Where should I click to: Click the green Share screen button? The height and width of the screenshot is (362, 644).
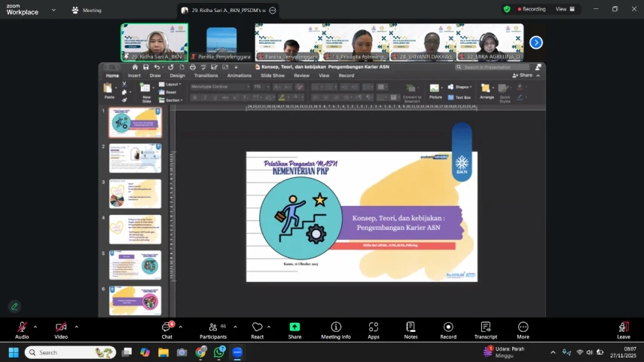[x=295, y=330]
